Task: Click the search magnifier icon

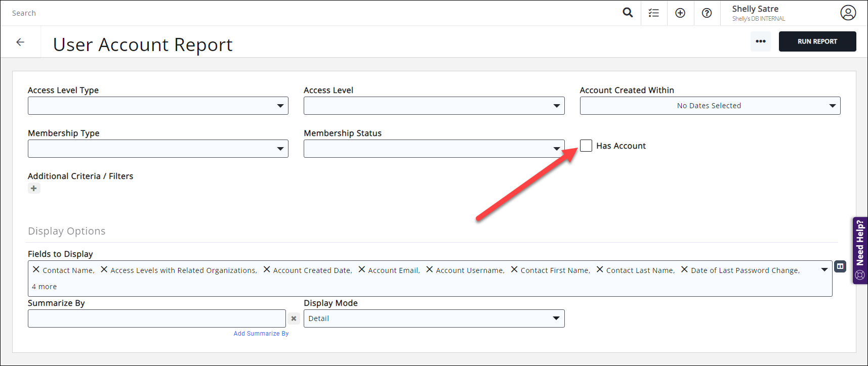Action: (x=628, y=13)
